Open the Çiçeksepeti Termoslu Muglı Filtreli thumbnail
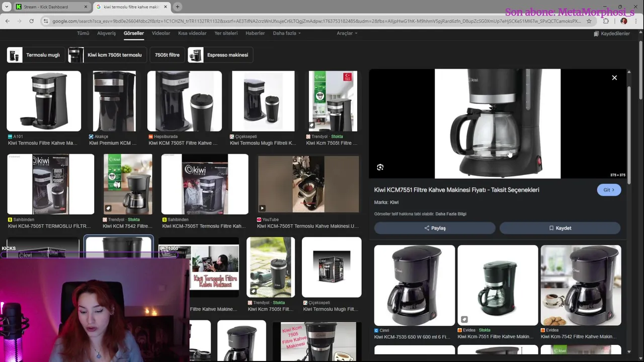This screenshot has width=644, height=362. [x=263, y=101]
